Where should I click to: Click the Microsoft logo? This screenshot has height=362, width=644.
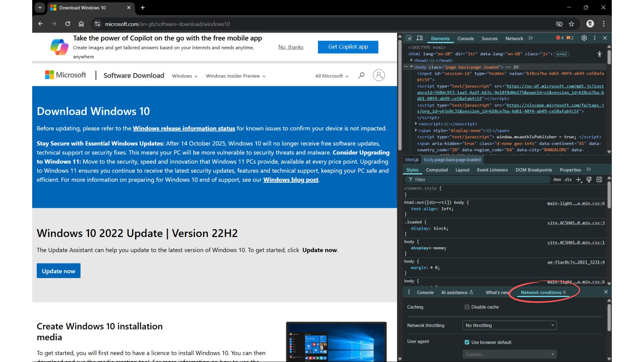65,75
